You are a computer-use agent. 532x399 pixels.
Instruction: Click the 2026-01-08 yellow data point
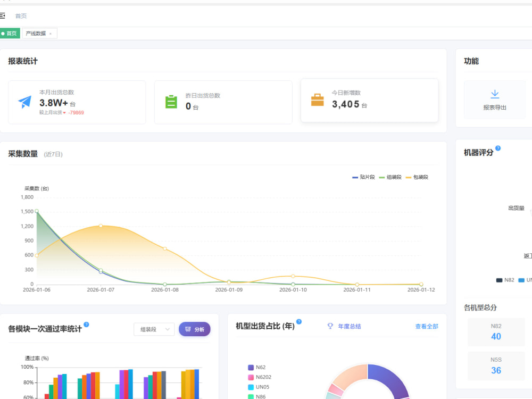[x=165, y=248]
